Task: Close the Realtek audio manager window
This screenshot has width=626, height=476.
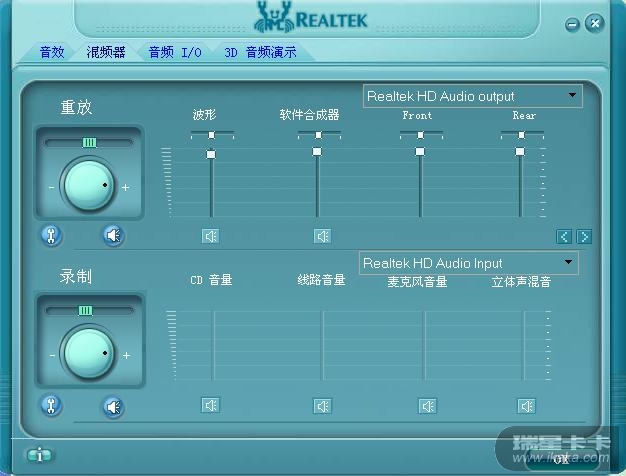Action: pos(594,23)
